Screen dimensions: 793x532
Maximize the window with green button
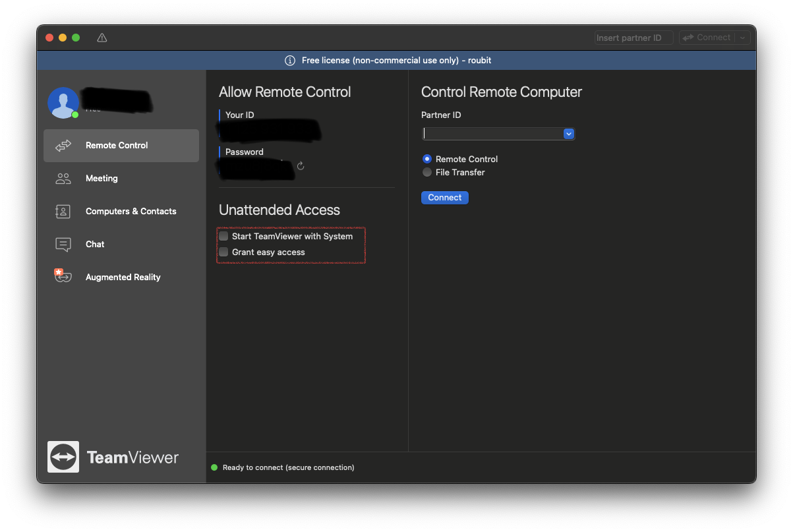(76, 38)
